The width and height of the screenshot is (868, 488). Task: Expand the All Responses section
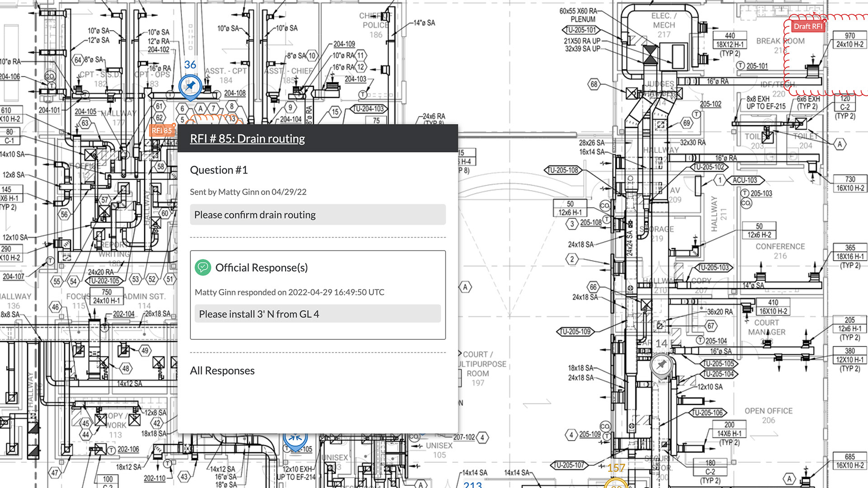pos(222,371)
